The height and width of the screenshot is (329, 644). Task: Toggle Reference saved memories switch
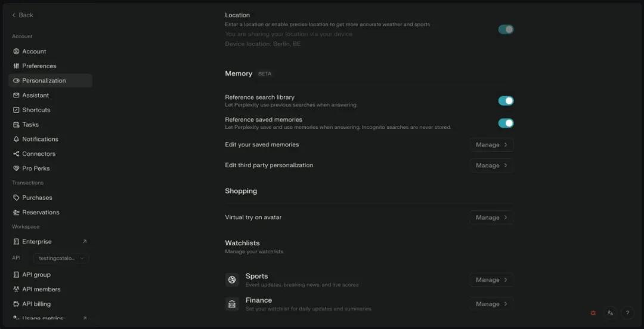coord(506,123)
